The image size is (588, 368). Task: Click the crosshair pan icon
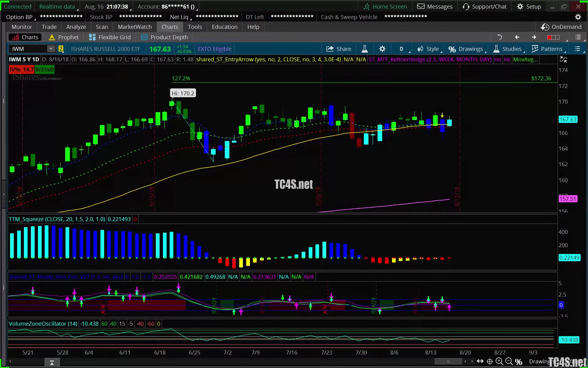[490, 362]
